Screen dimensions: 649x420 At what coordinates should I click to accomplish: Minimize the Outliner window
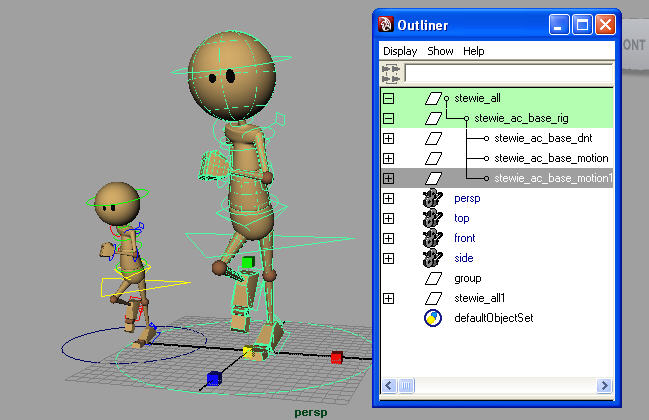point(559,25)
